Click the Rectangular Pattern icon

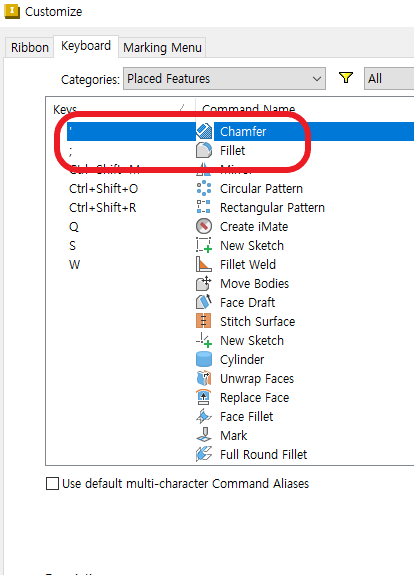[x=204, y=207]
